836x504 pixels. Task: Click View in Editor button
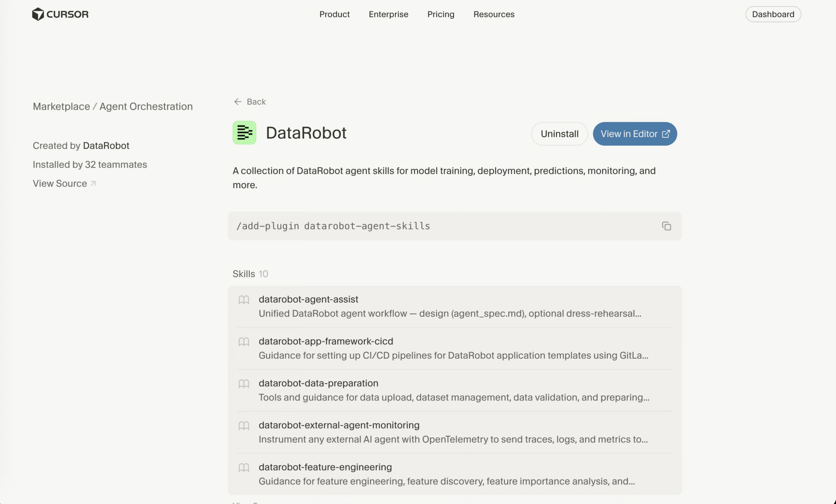tap(635, 134)
